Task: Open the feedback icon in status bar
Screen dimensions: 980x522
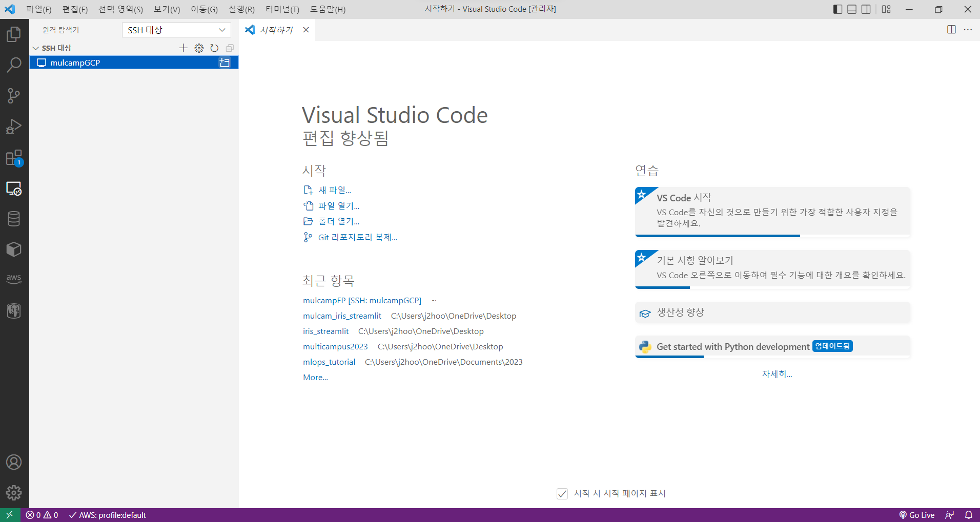Action: [x=950, y=515]
